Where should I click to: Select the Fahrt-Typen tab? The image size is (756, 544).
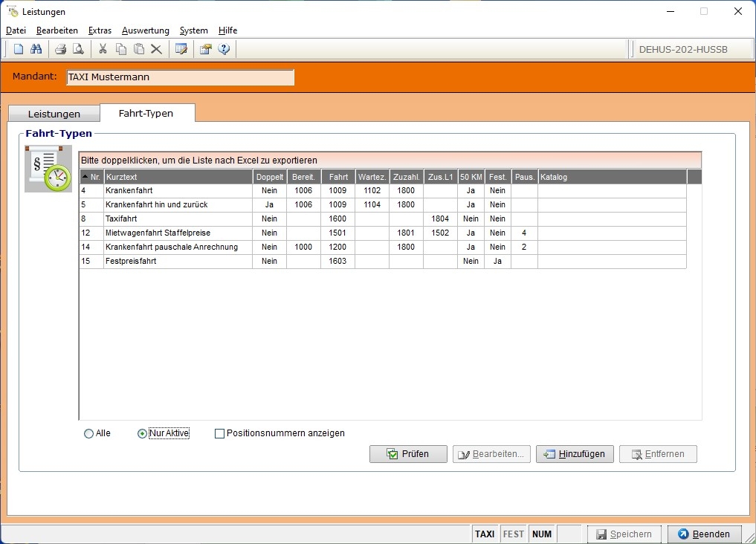(x=146, y=113)
